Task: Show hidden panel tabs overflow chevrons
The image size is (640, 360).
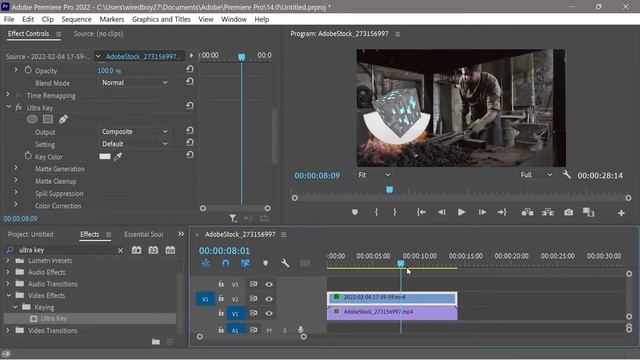Action: coord(181,234)
